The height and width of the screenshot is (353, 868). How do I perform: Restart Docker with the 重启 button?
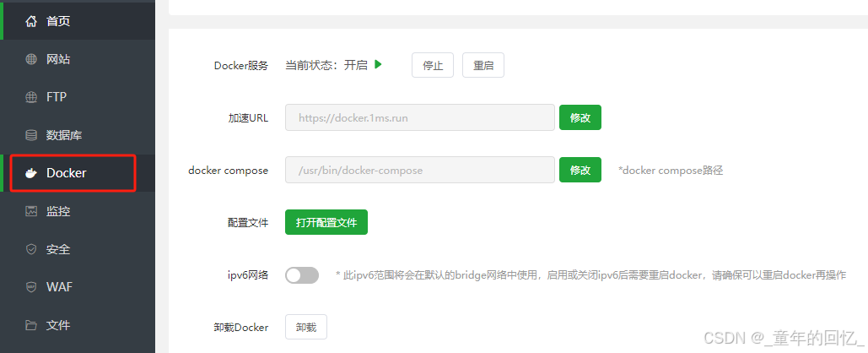(x=483, y=65)
